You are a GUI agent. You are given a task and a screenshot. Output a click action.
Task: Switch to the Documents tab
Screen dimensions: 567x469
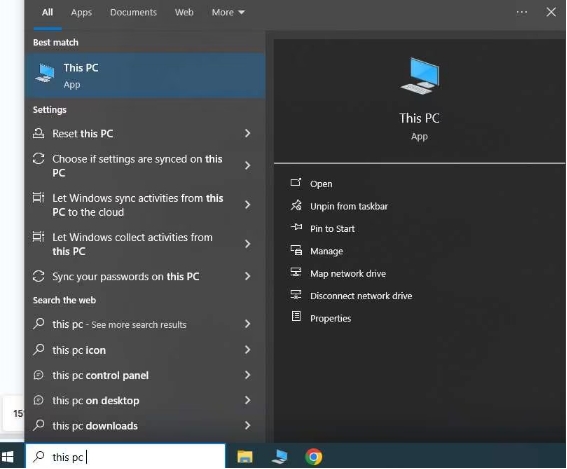click(133, 13)
